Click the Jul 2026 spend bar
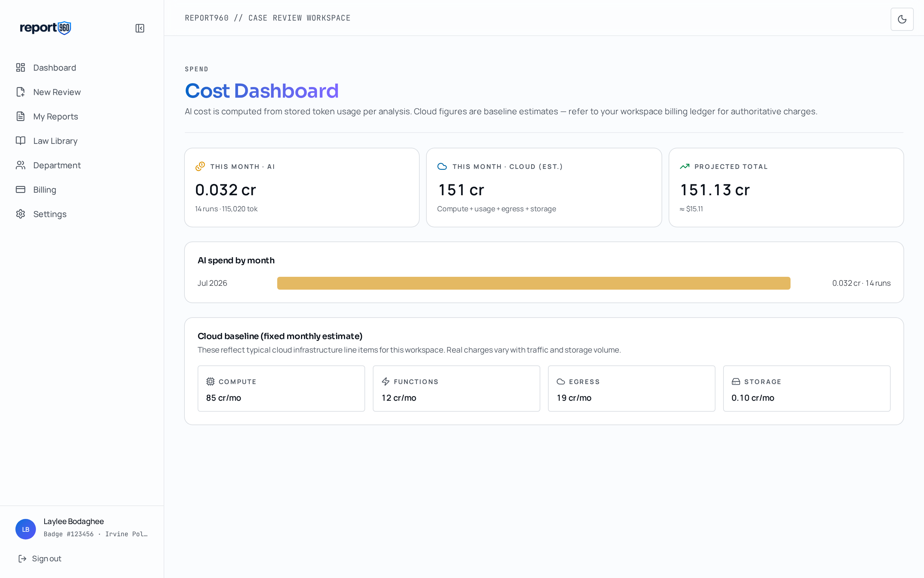924x578 pixels. point(534,283)
